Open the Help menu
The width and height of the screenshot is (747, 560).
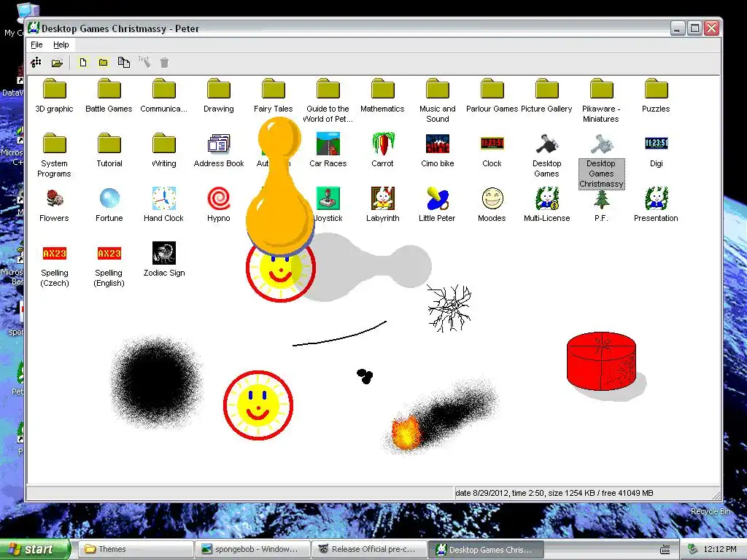(61, 44)
